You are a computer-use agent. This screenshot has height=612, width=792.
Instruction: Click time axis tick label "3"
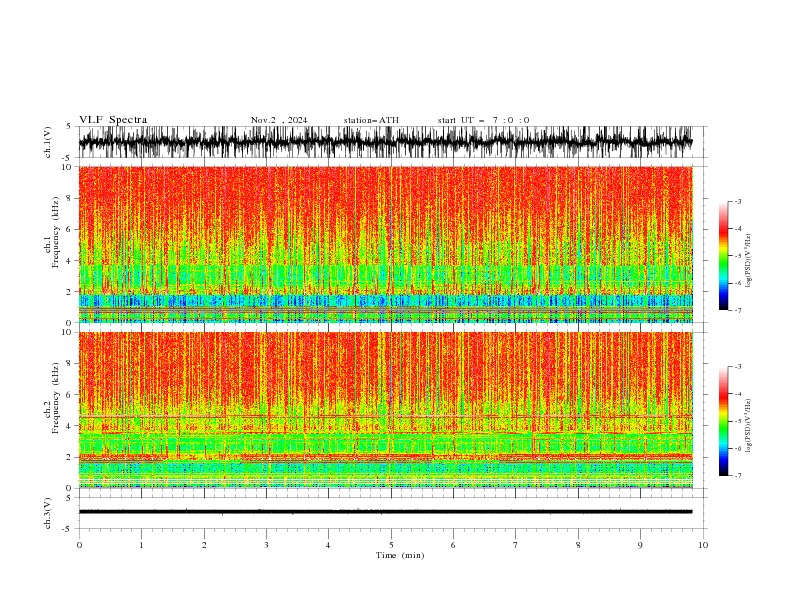point(266,545)
